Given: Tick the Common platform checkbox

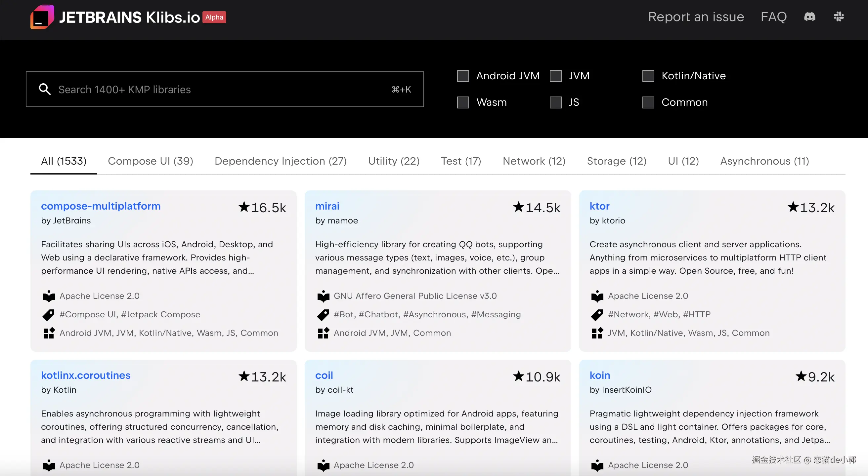Looking at the screenshot, I should [648, 102].
